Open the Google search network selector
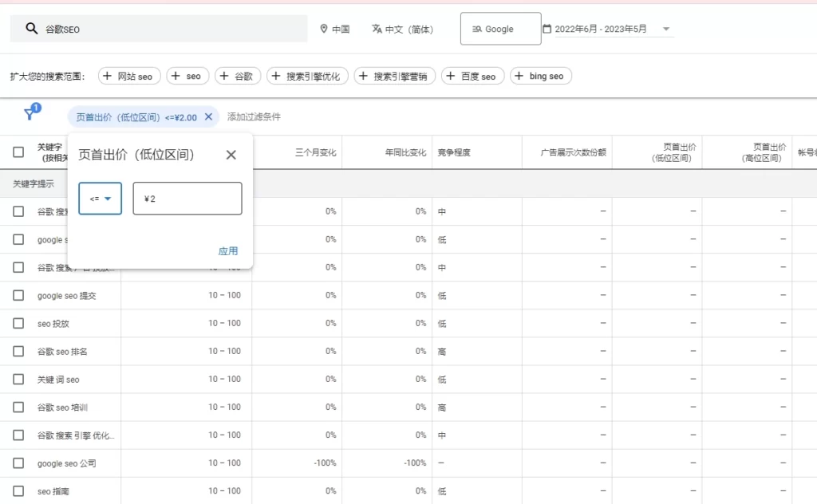 501,29
